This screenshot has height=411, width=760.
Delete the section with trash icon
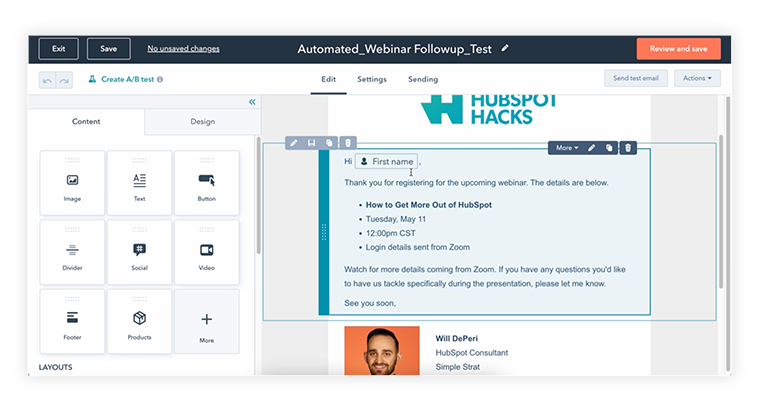[348, 142]
